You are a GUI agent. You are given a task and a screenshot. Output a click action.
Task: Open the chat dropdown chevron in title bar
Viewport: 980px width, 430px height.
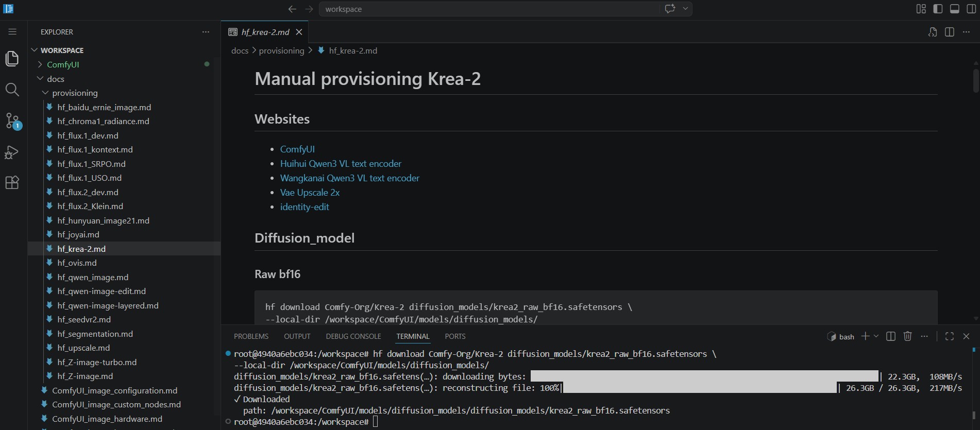coord(685,9)
